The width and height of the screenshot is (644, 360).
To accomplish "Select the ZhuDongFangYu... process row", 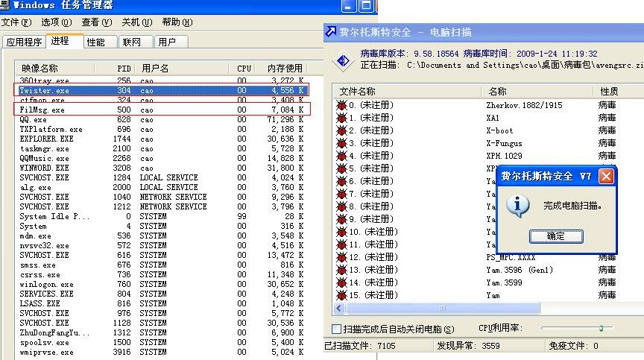I will coord(162,332).
